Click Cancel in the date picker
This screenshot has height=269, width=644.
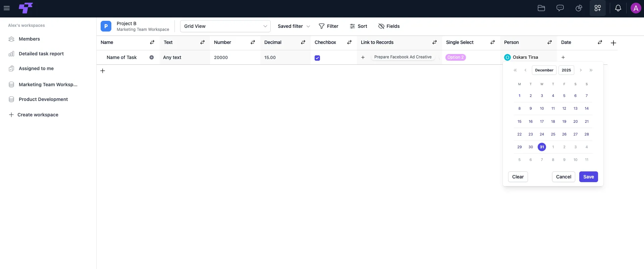tap(563, 177)
